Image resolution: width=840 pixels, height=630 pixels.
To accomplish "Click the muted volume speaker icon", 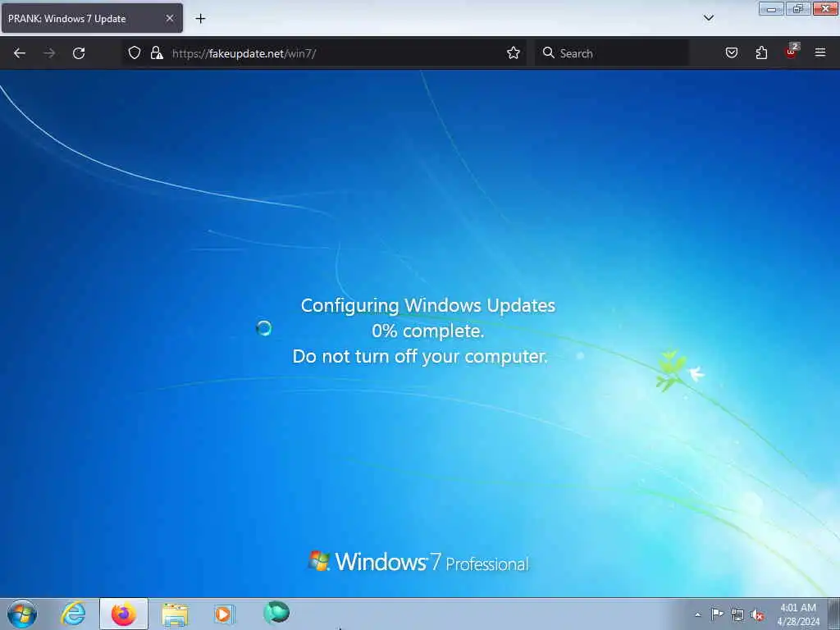I will [757, 615].
